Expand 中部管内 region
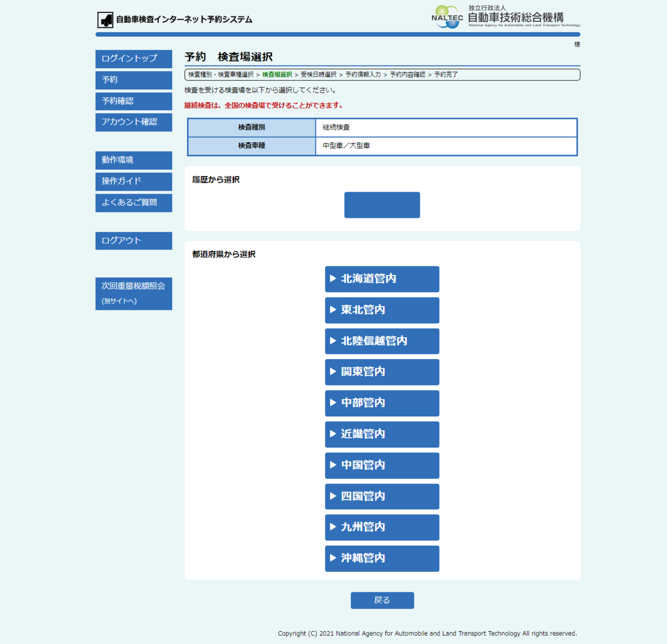Image resolution: width=667 pixels, height=644 pixels. pyautogui.click(x=382, y=403)
